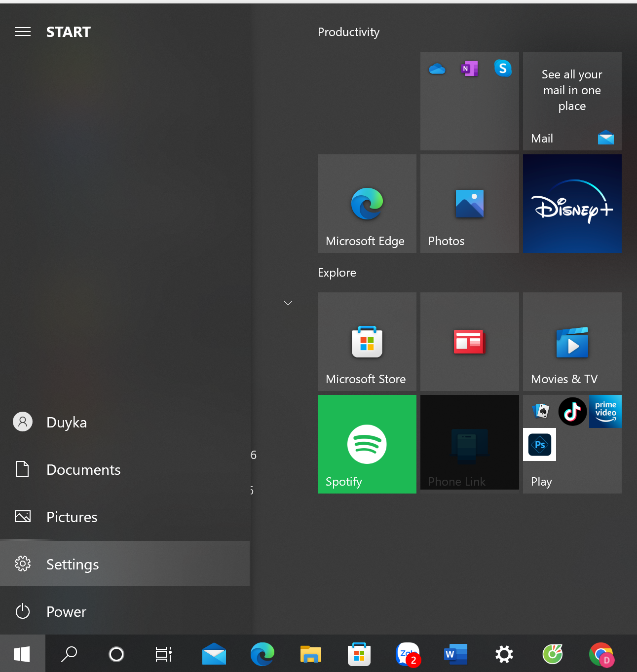Open the Power options menu
637x672 pixels.
pyautogui.click(x=125, y=612)
